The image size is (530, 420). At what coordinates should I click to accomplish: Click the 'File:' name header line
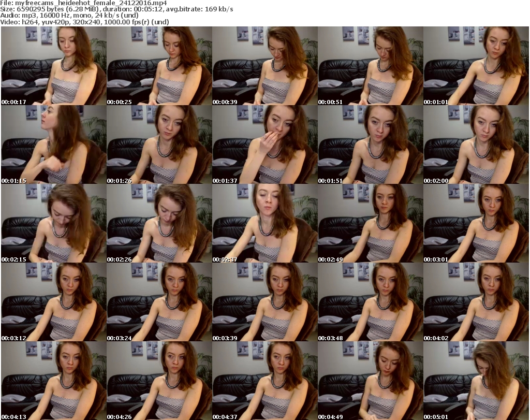pos(83,3)
